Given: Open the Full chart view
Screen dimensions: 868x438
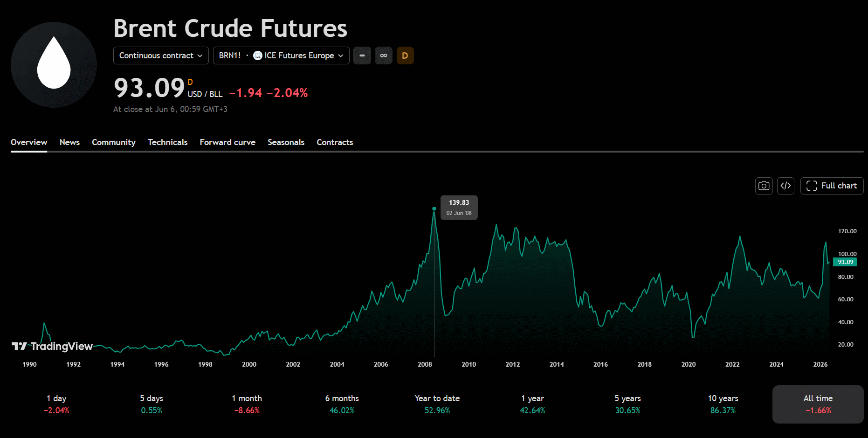Looking at the screenshot, I should pos(832,186).
